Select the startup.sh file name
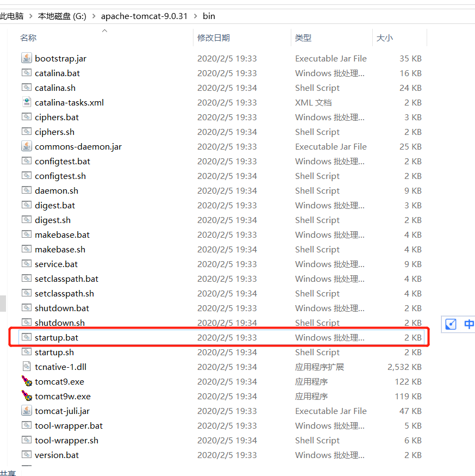 54,352
